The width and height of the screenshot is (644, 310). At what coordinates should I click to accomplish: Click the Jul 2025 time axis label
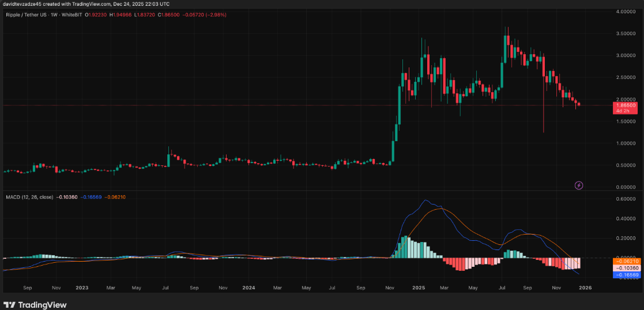(502, 288)
